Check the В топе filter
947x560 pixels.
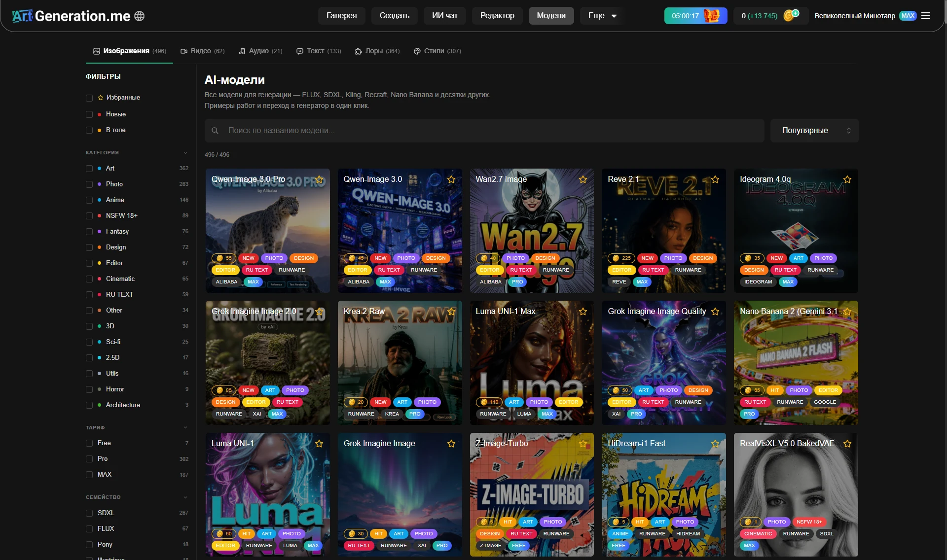(89, 130)
